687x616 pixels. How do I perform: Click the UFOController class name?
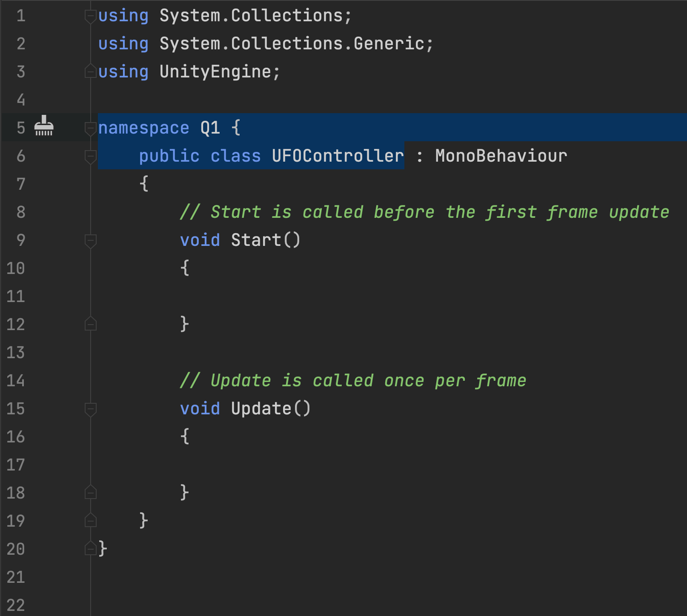click(338, 156)
